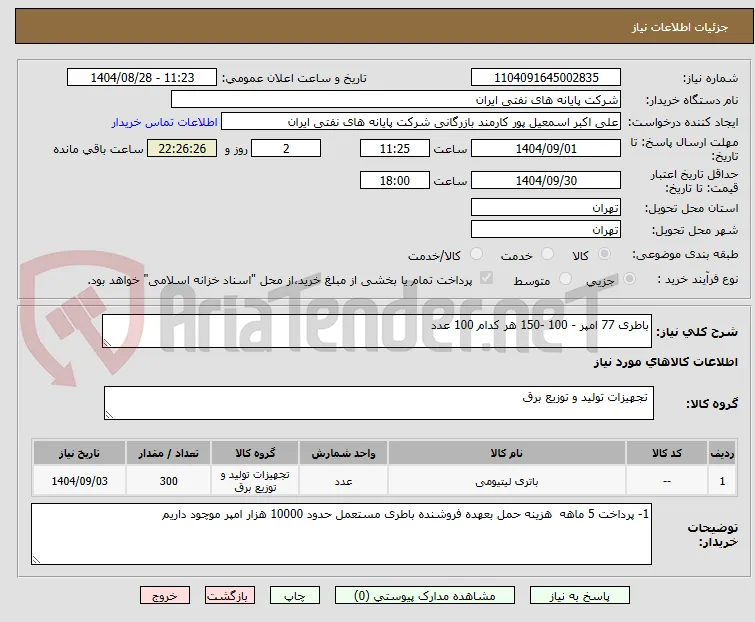Select the جزیی purchase type radio
Viewport: 755px width, 622px height.
click(x=629, y=279)
